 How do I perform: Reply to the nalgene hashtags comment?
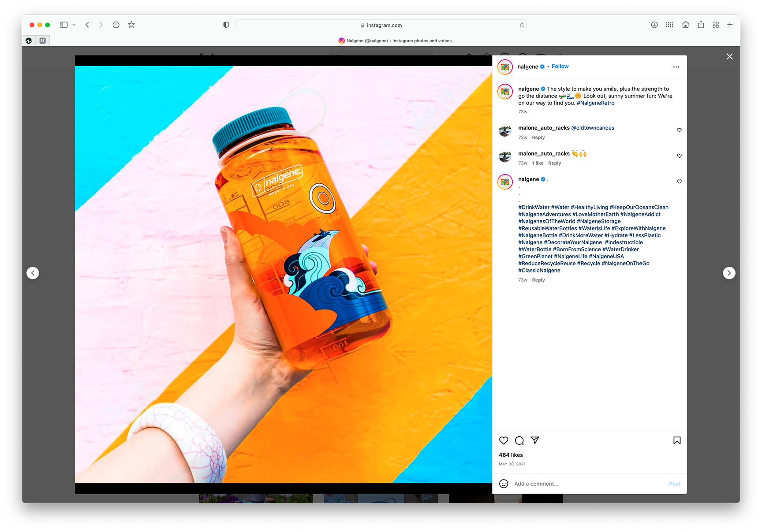click(x=538, y=280)
